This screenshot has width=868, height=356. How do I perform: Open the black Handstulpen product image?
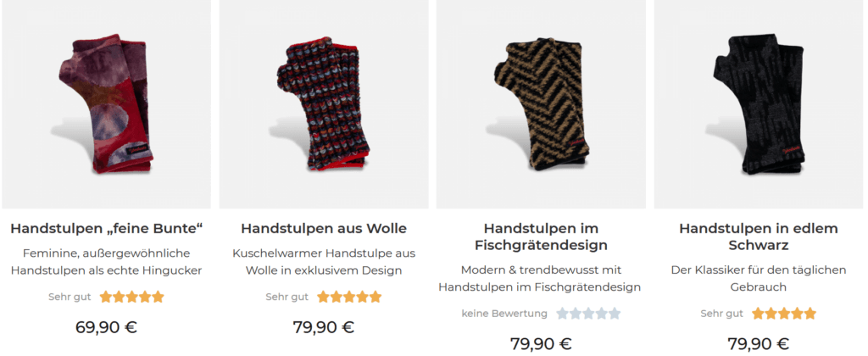758,103
